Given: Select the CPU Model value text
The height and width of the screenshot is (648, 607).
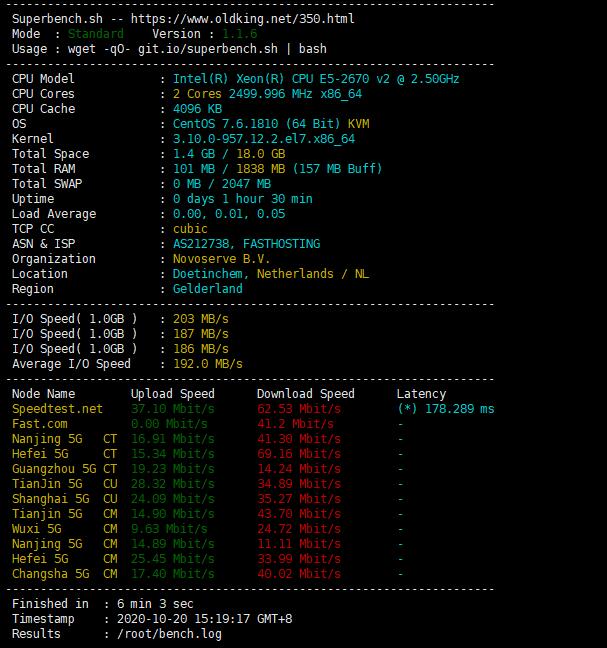Looking at the screenshot, I should (316, 79).
